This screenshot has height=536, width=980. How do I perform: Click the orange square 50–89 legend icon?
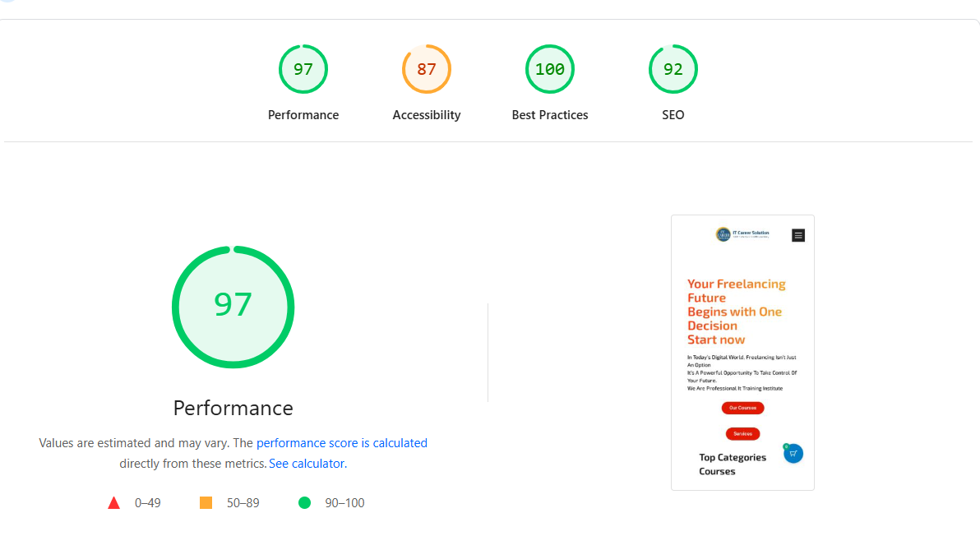tap(206, 502)
